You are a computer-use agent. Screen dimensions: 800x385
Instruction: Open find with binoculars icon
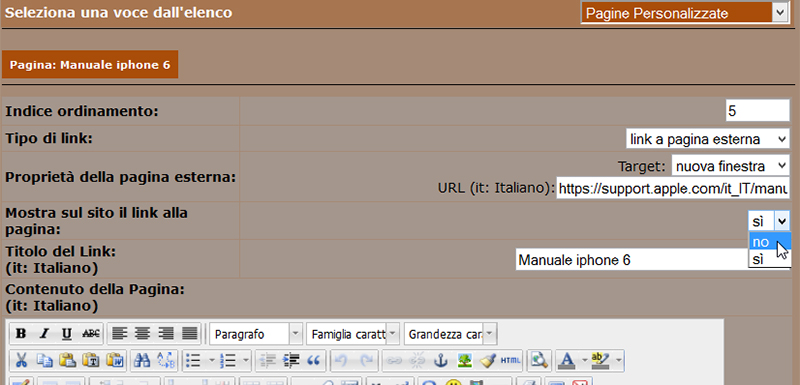coord(142,361)
